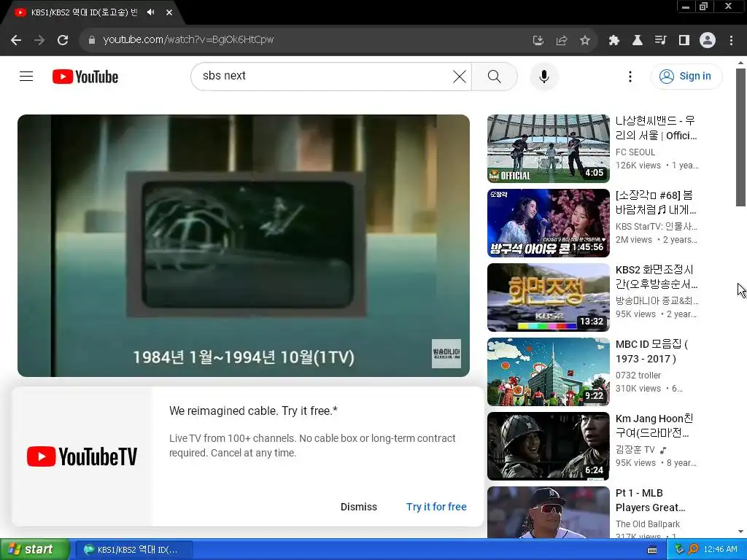
Task: Share this page via the share icon
Action: pos(562,40)
